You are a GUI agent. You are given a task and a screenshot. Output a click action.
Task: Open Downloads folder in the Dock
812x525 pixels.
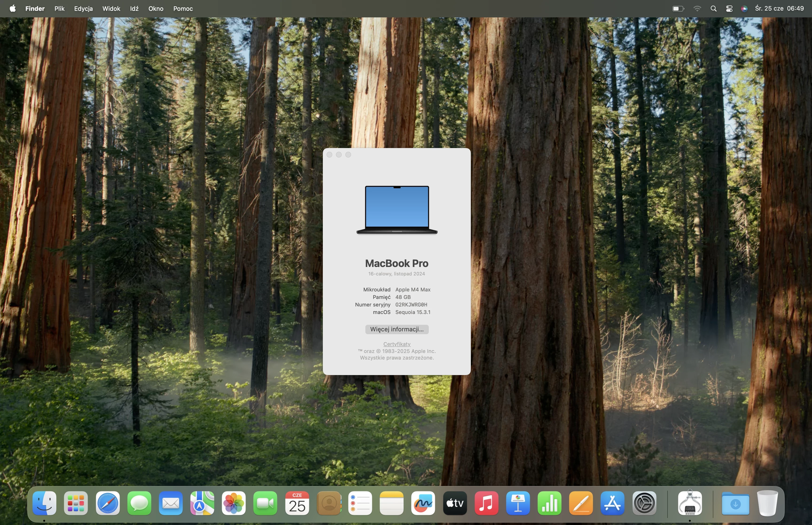[x=736, y=503]
